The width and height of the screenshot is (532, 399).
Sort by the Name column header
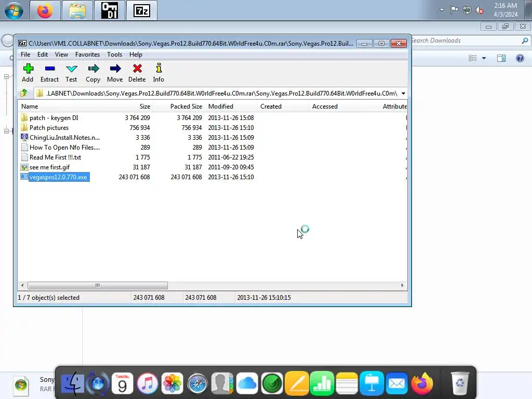click(59, 107)
